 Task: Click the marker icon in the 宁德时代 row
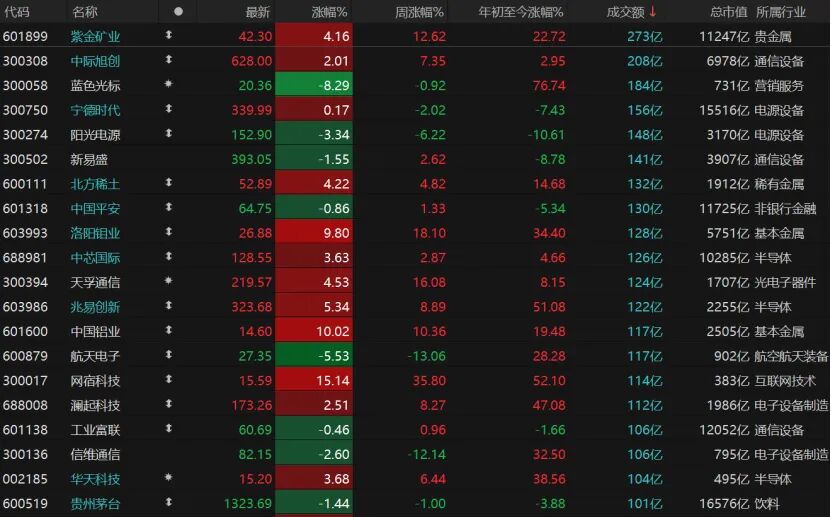coord(168,110)
